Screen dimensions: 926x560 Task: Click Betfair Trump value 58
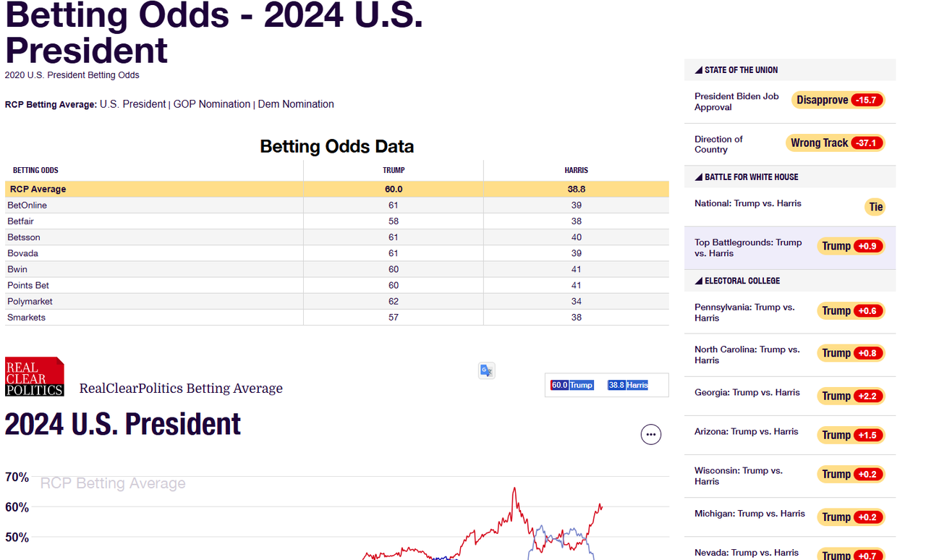[x=394, y=221]
